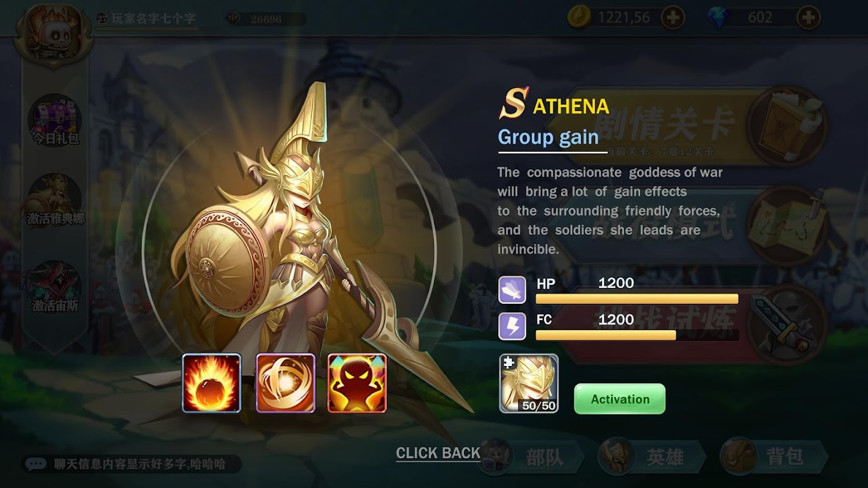Select the golden whirlwind skill icon
868x488 pixels.
pyautogui.click(x=286, y=383)
